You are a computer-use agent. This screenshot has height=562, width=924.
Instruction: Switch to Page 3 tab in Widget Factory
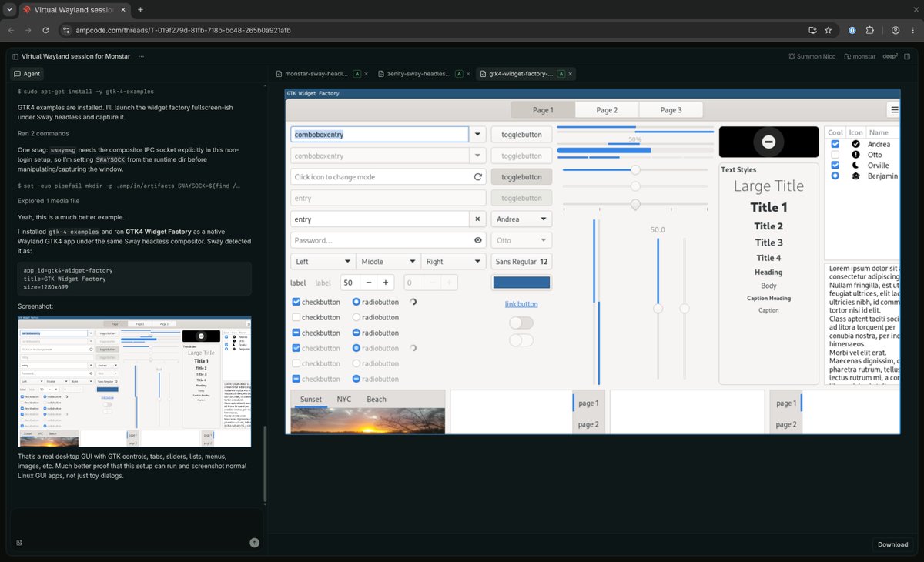click(671, 110)
